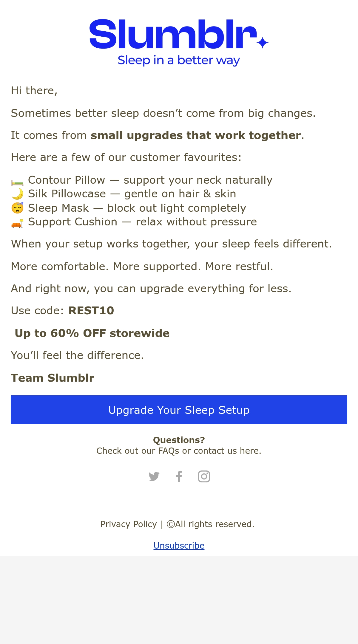This screenshot has width=358, height=644.
Task: Click the 'Questions?' heading
Action: click(179, 440)
